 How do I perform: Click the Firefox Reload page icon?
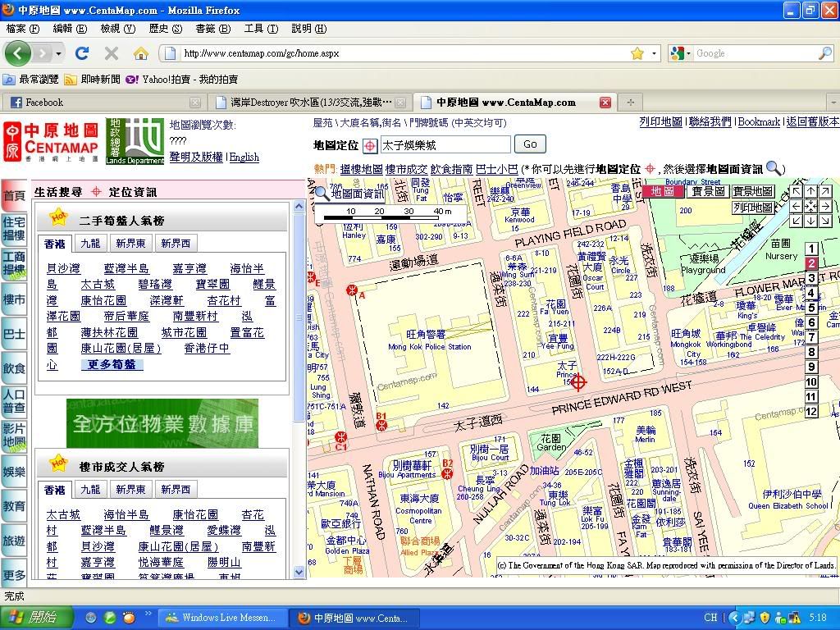(x=82, y=53)
